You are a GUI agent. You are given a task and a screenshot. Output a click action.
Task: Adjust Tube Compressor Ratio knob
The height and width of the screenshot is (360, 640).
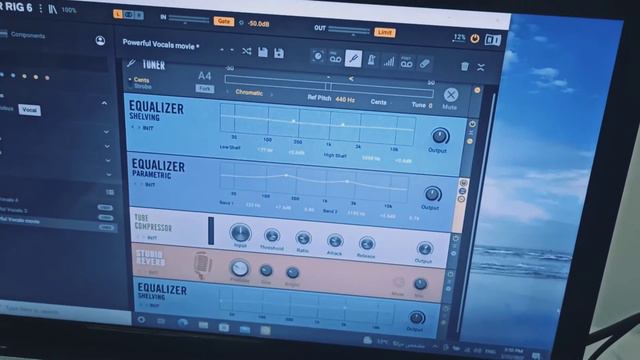[x=303, y=238]
